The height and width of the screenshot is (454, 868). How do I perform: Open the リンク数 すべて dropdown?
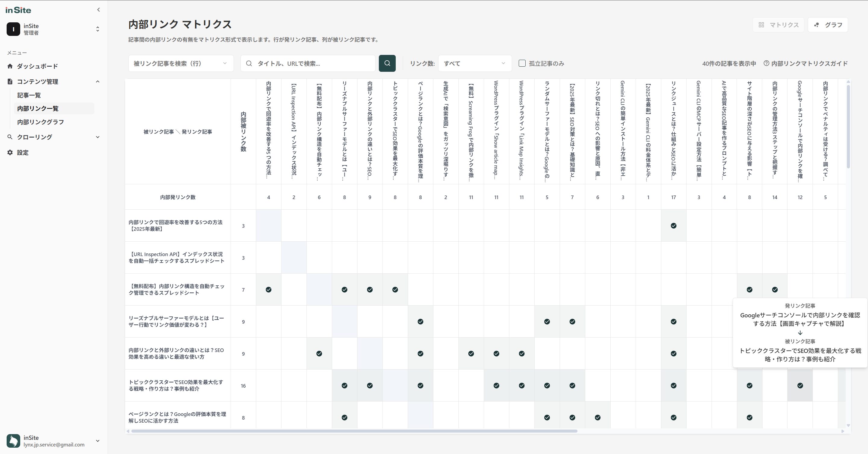point(474,63)
